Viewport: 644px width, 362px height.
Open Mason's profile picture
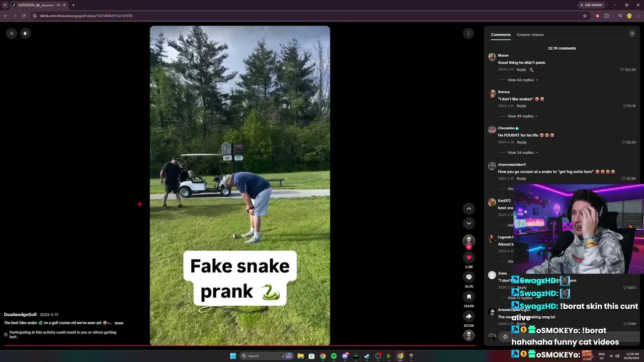492,57
